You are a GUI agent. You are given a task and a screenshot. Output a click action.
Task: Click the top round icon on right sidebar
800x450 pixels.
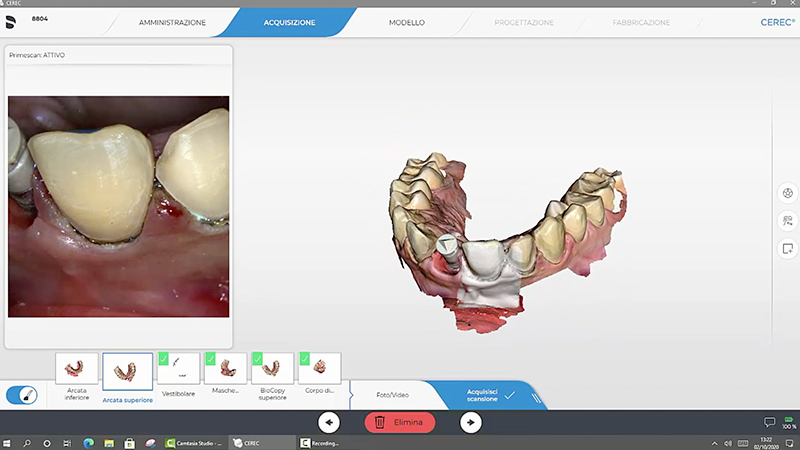787,194
